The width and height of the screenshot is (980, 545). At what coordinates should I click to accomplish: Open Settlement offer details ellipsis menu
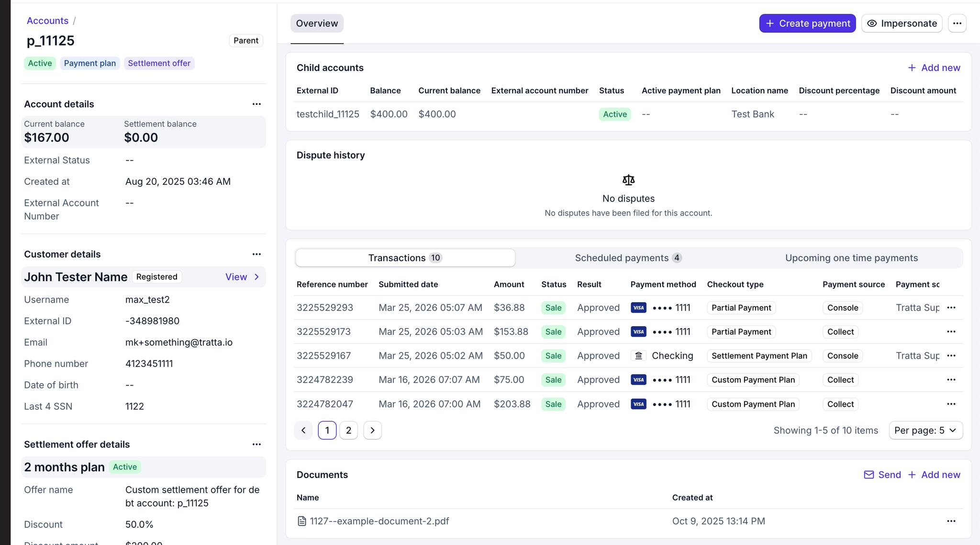point(256,444)
